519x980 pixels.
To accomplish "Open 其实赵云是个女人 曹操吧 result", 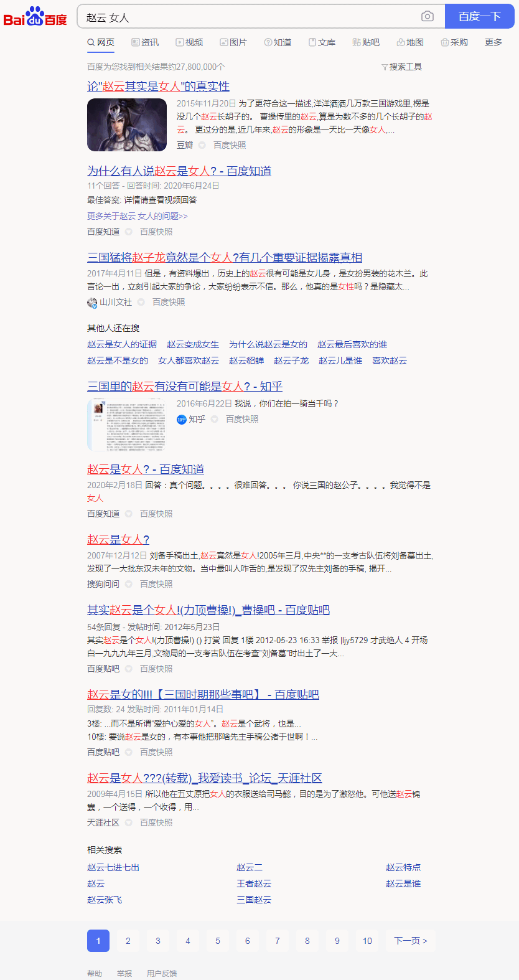I will point(208,610).
